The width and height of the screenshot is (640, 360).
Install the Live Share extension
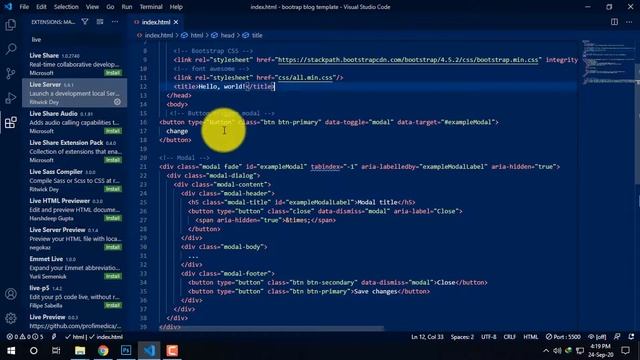click(x=113, y=73)
